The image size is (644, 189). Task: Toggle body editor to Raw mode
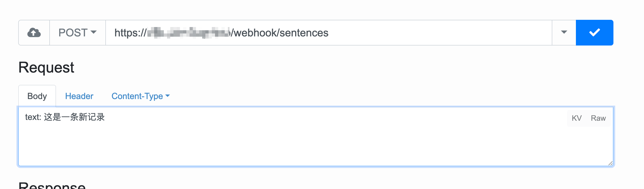pos(598,118)
